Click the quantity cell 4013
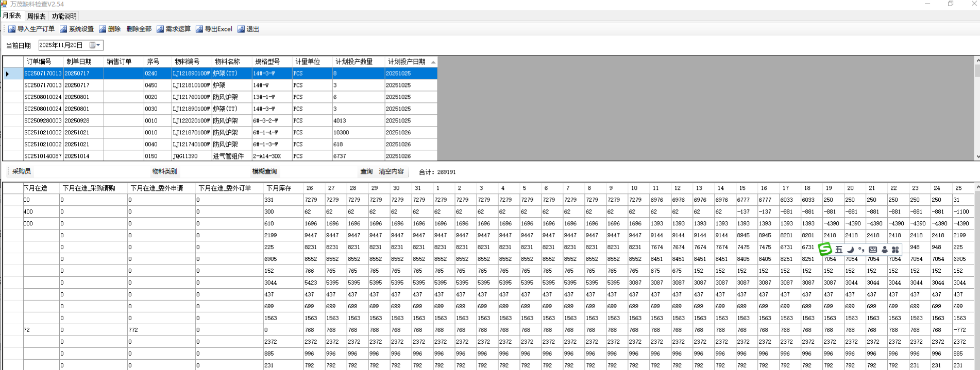 [x=359, y=121]
